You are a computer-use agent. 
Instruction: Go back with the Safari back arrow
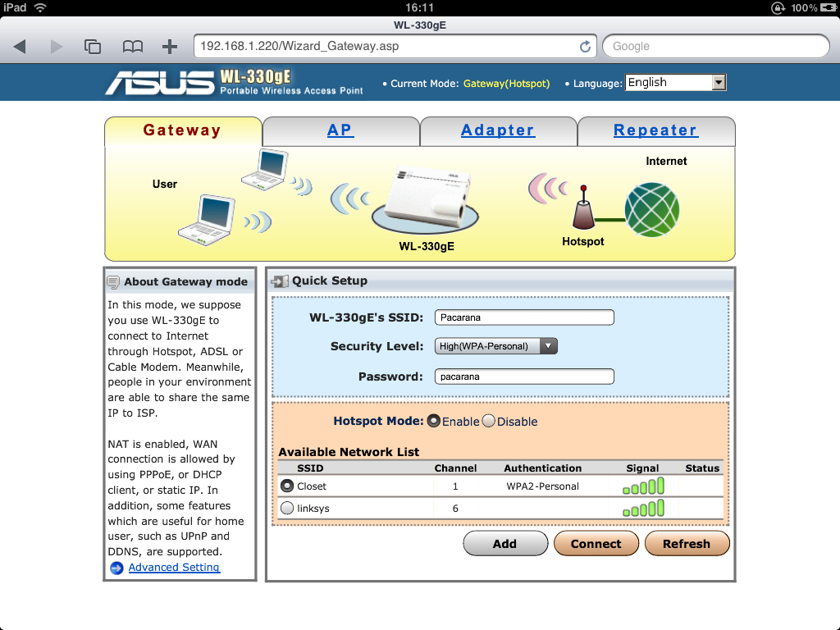[x=20, y=47]
